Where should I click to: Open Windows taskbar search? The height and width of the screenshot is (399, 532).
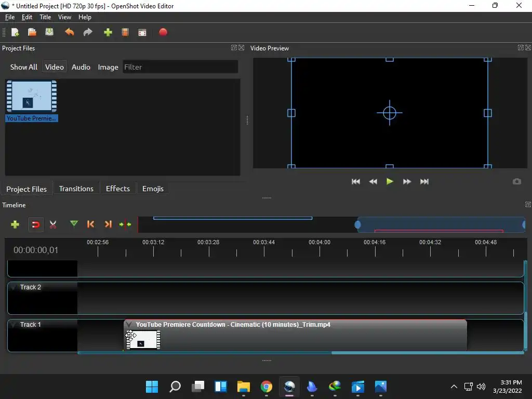coord(175,387)
